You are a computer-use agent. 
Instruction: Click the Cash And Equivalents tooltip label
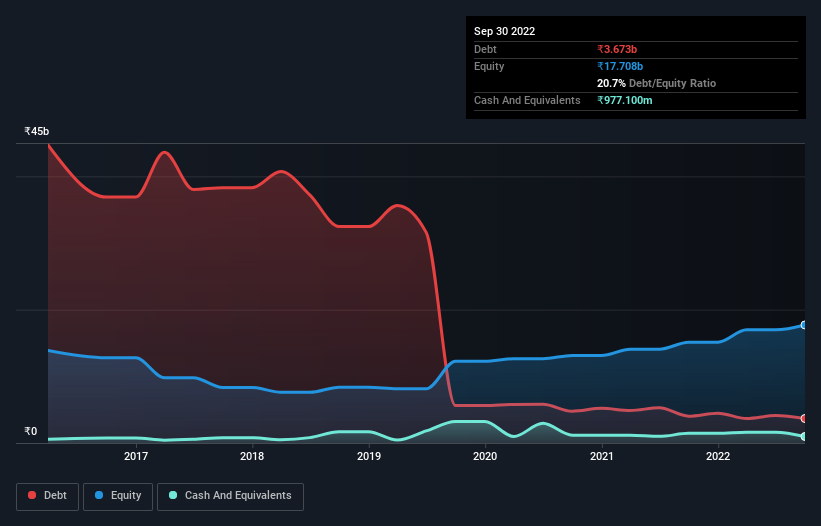[527, 100]
